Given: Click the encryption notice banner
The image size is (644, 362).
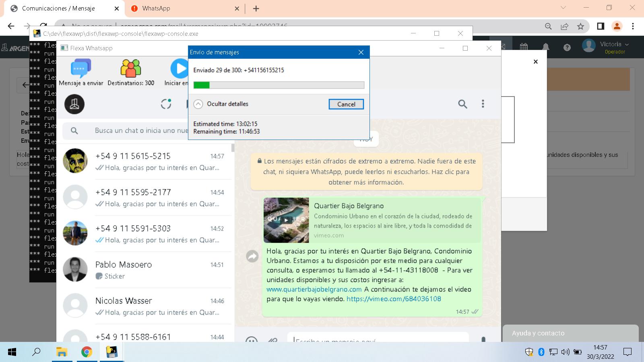Looking at the screenshot, I should [366, 172].
